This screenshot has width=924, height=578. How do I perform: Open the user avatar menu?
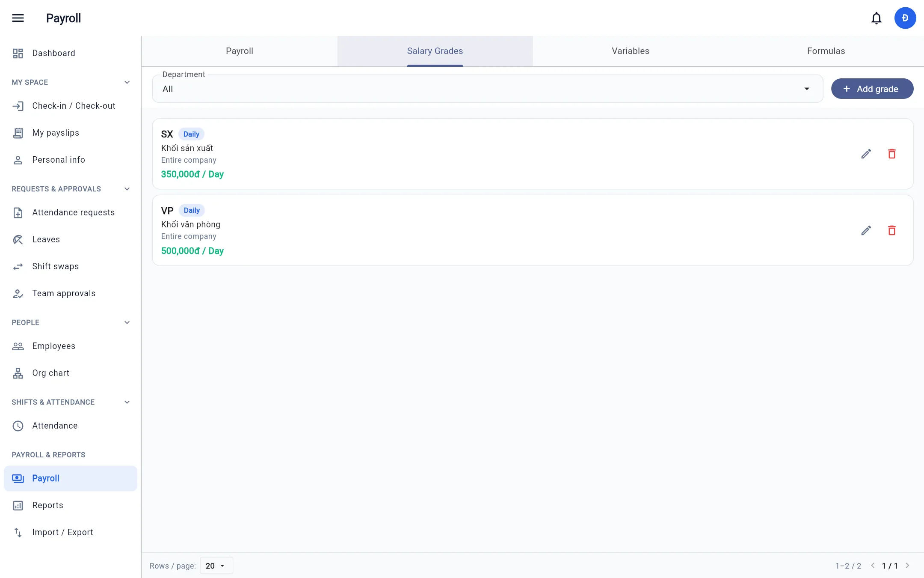[905, 18]
